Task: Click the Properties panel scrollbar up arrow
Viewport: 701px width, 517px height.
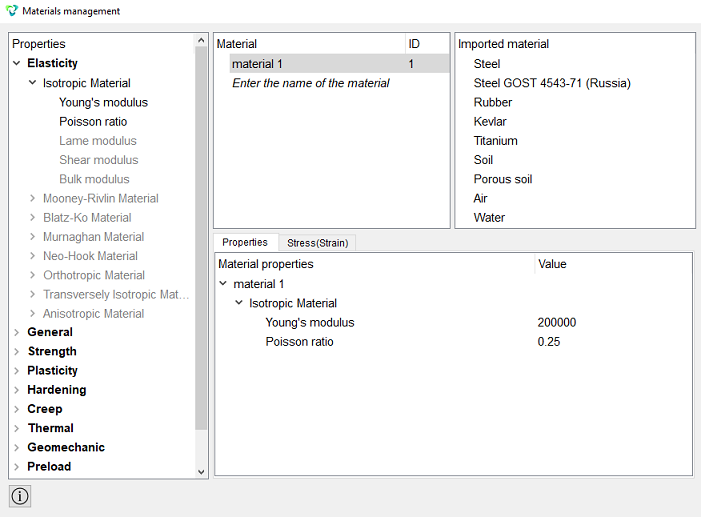Action: click(x=201, y=40)
